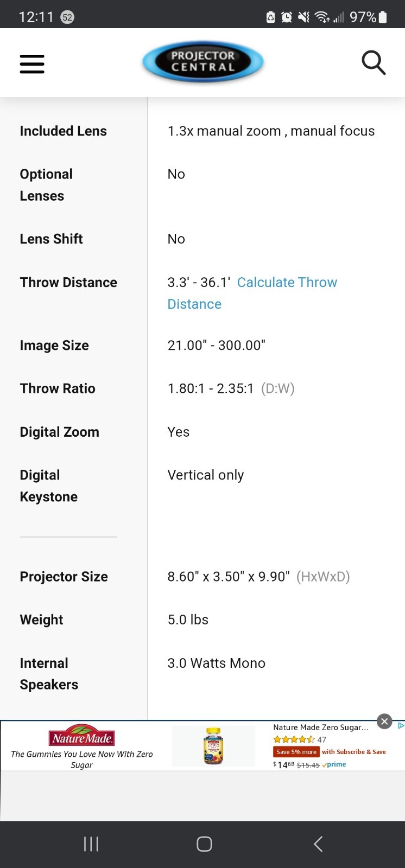Tap the battery status icon
The height and width of the screenshot is (868, 405).
(383, 17)
